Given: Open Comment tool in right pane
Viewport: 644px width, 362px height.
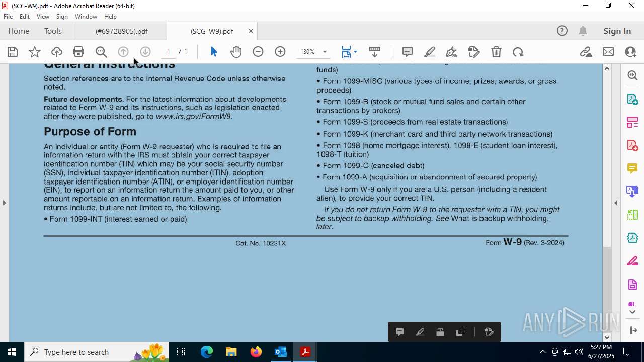Looking at the screenshot, I should coord(632,168).
